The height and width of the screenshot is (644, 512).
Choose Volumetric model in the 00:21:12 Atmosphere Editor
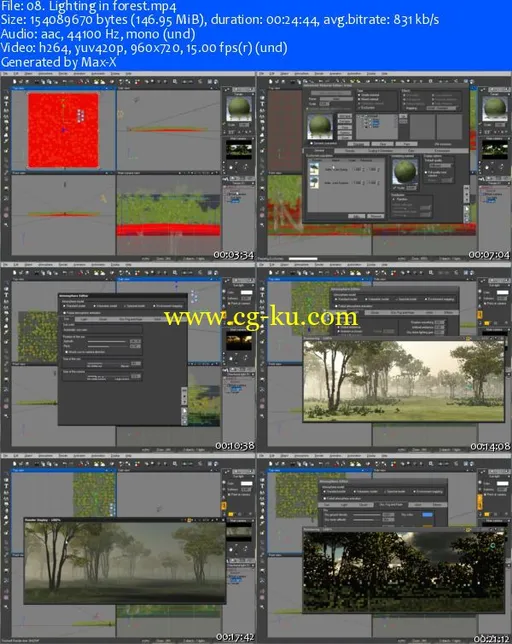pos(365,491)
